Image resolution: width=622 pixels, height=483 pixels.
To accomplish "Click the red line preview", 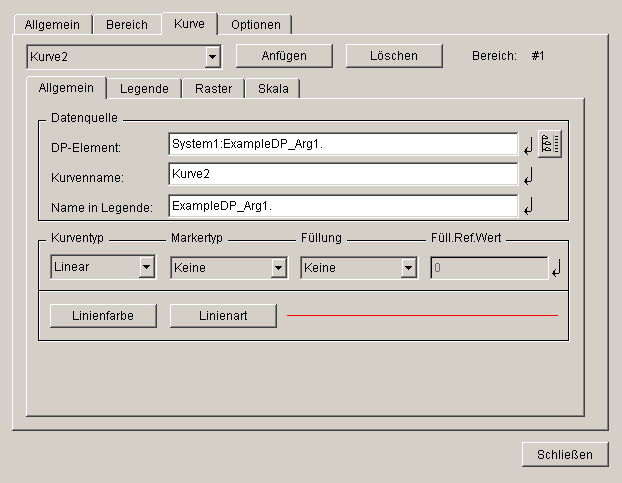I will (422, 316).
